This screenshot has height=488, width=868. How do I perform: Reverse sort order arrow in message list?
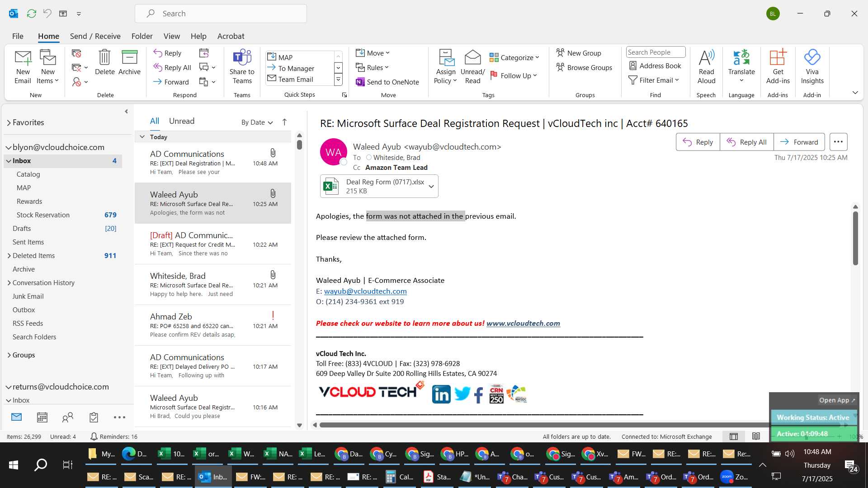coord(284,122)
